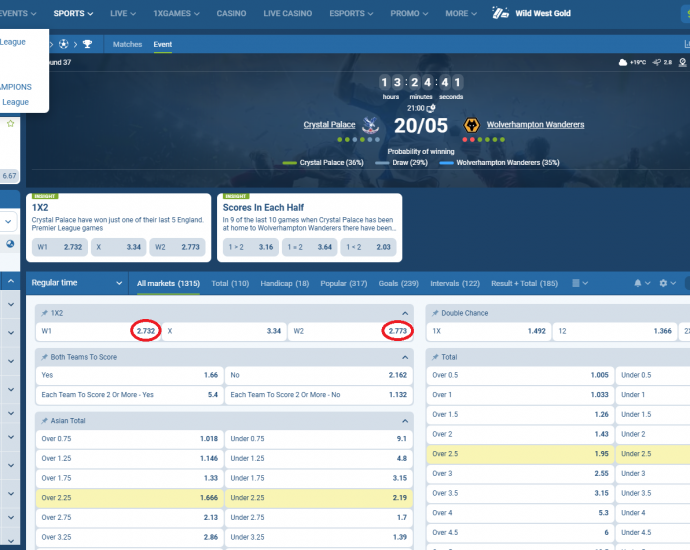Click the favourite star in the sidebar
The image size is (690, 550).
click(11, 124)
